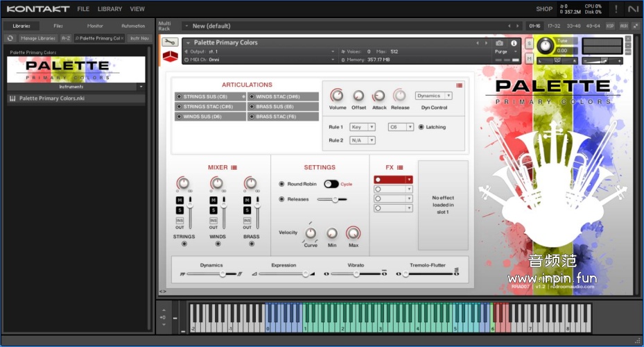Turn the Volume knob in articulations
Screen dimensions: 644x347
tap(337, 95)
